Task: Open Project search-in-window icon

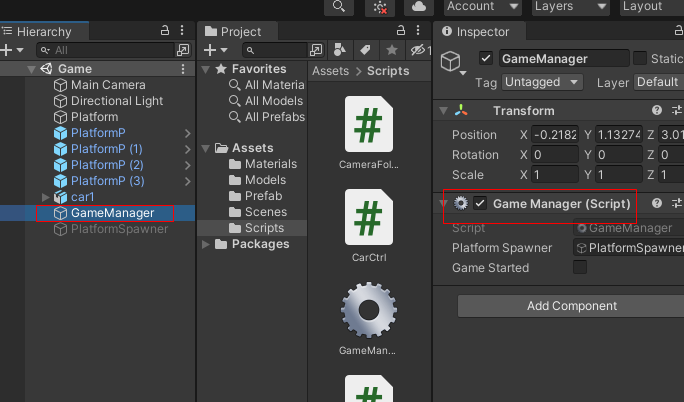Action: (x=316, y=50)
